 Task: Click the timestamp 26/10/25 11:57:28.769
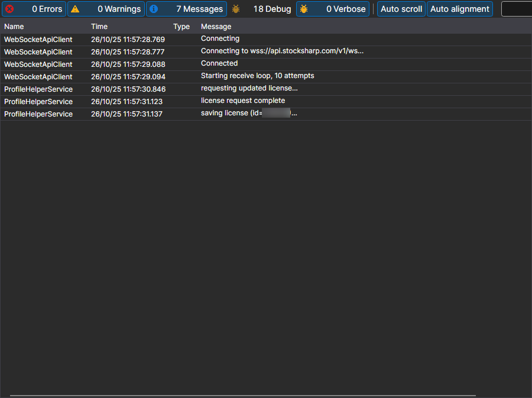click(128, 40)
